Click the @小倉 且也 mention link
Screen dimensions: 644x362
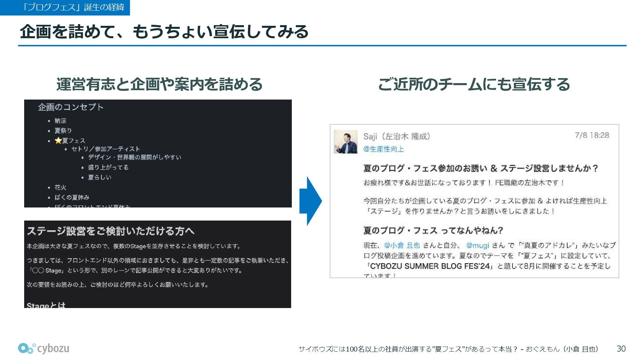402,245
